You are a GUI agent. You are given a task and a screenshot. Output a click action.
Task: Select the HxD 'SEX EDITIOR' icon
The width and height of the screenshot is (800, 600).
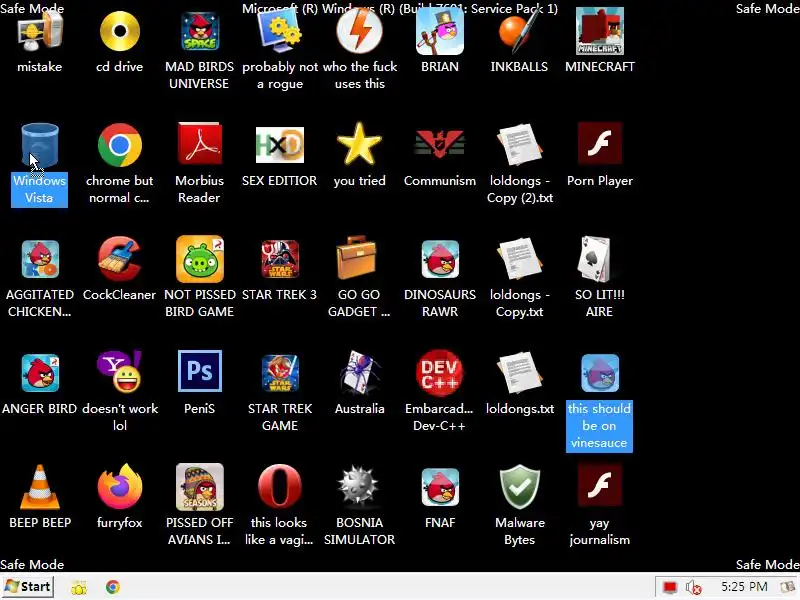point(280,145)
